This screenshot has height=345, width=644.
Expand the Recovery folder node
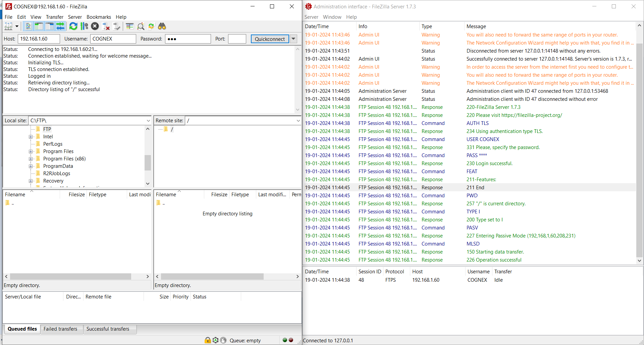31,181
